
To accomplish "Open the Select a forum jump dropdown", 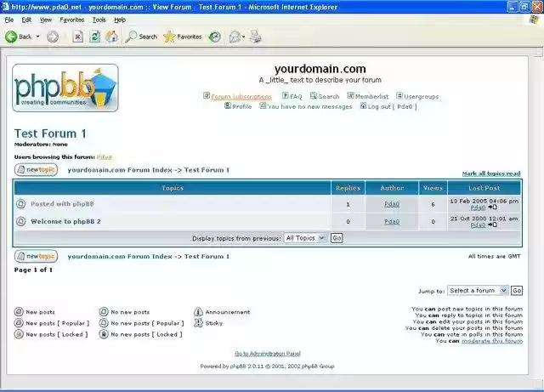I will (x=478, y=290).
